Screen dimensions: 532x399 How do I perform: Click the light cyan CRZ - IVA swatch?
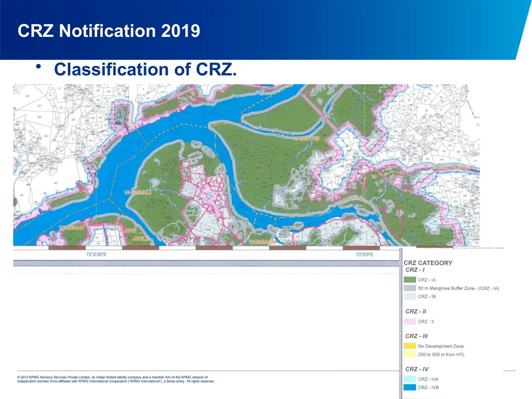(x=410, y=379)
